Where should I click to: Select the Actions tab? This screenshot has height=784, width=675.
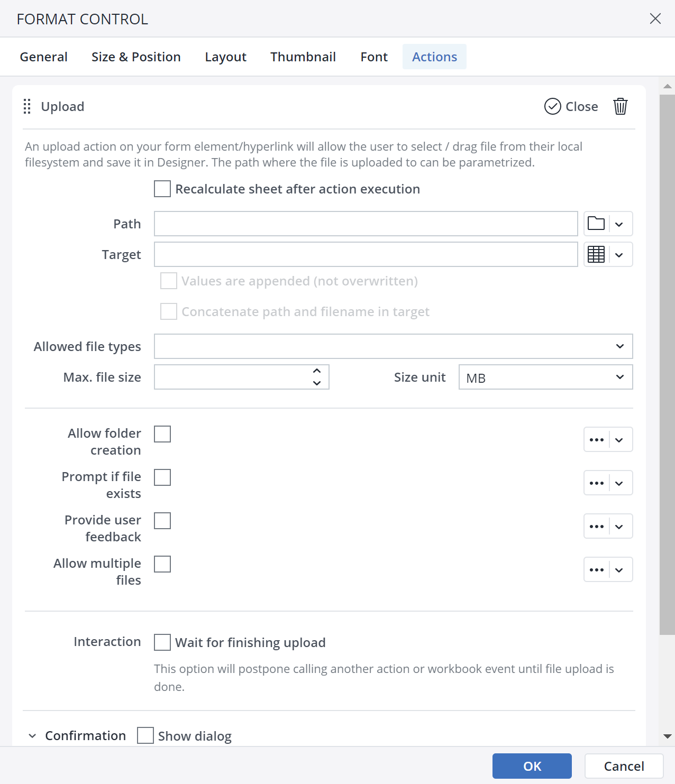tap(434, 57)
